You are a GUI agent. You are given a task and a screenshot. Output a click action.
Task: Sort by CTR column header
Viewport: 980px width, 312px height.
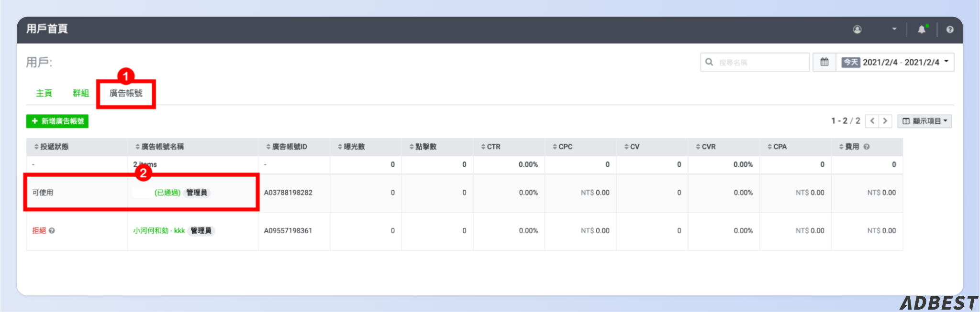pos(490,147)
